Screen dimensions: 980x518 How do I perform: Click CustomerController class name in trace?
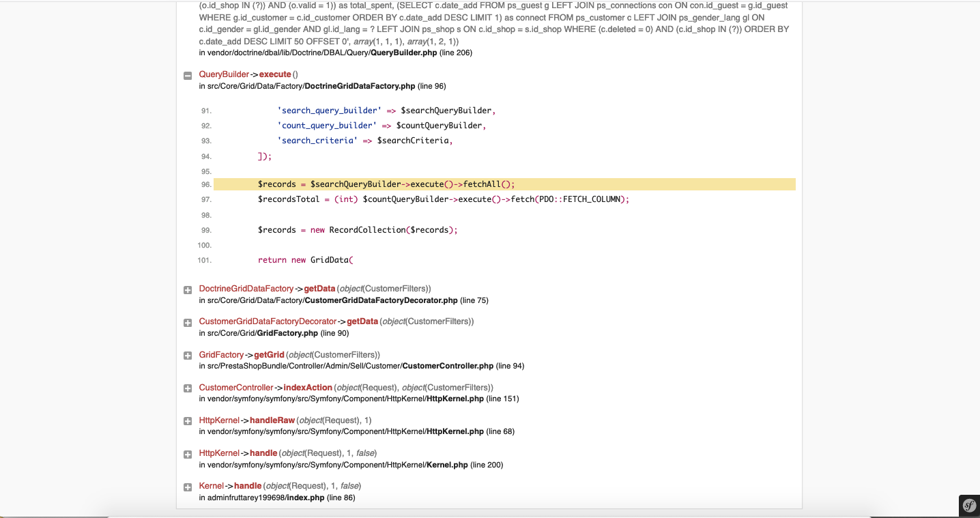[236, 388]
